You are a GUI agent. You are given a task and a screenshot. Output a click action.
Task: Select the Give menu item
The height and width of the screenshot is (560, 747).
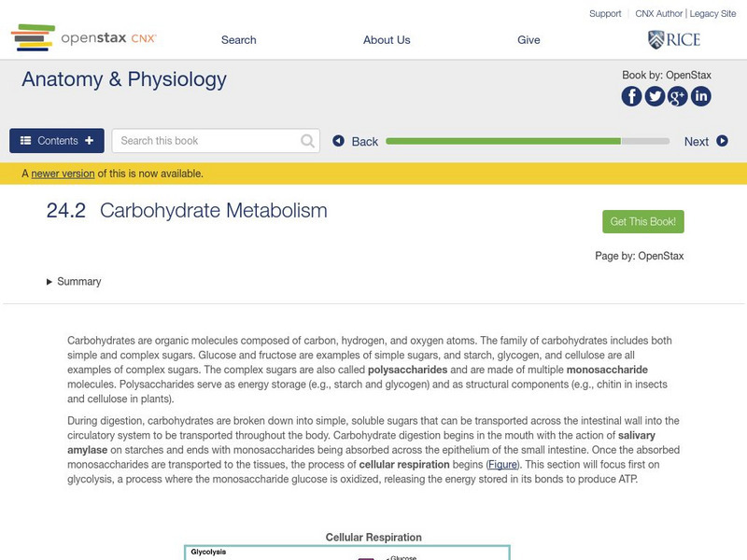click(x=529, y=40)
